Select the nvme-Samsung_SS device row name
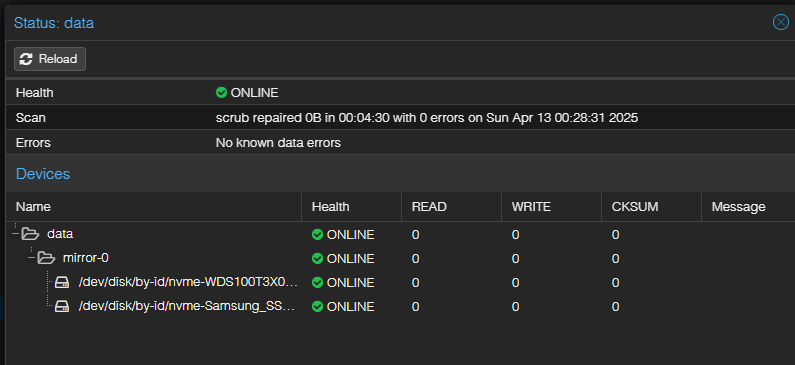The image size is (795, 365). point(187,307)
